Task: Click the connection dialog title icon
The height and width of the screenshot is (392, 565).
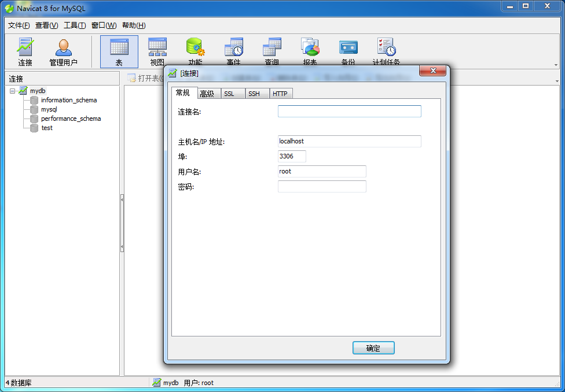Action: [173, 73]
